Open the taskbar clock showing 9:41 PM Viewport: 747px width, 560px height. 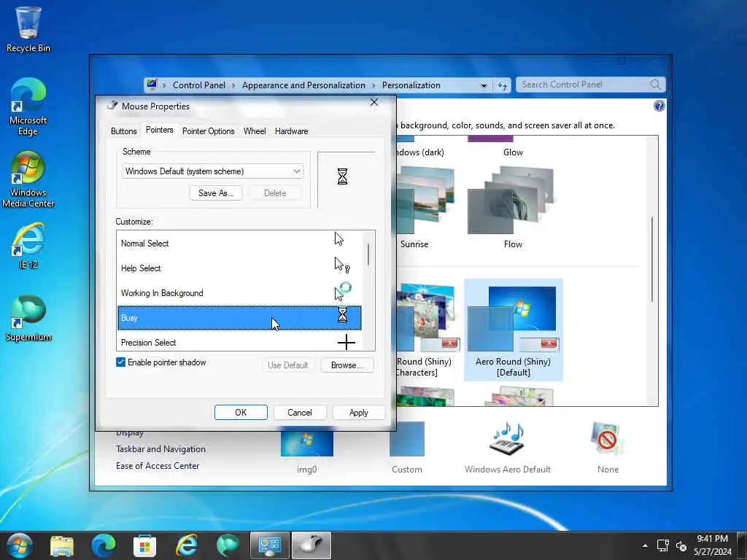[713, 545]
